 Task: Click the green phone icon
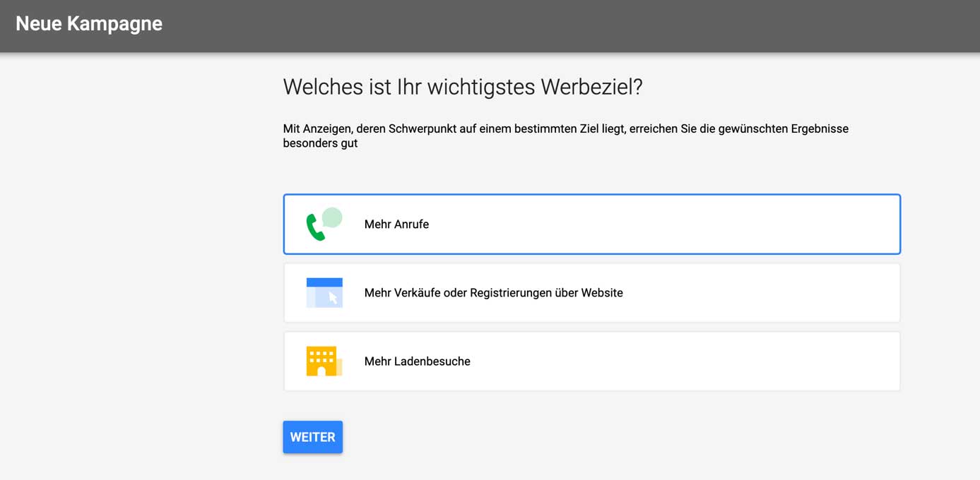coord(324,224)
